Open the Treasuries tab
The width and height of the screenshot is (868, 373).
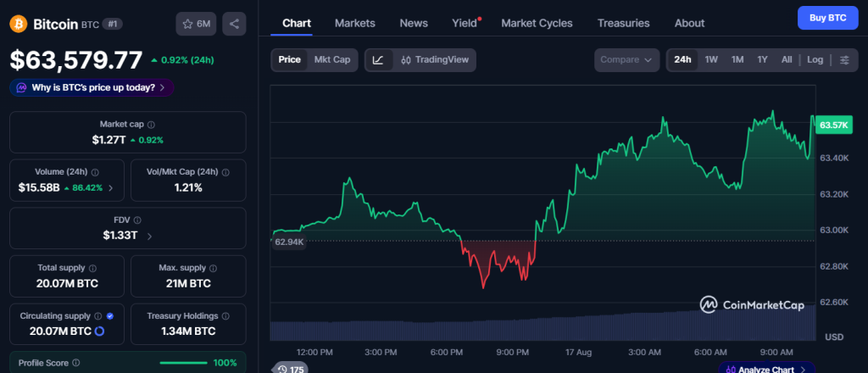(623, 23)
